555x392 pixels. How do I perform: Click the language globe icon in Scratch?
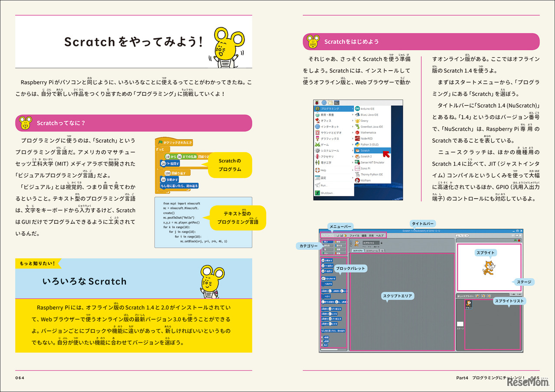pos(337,235)
